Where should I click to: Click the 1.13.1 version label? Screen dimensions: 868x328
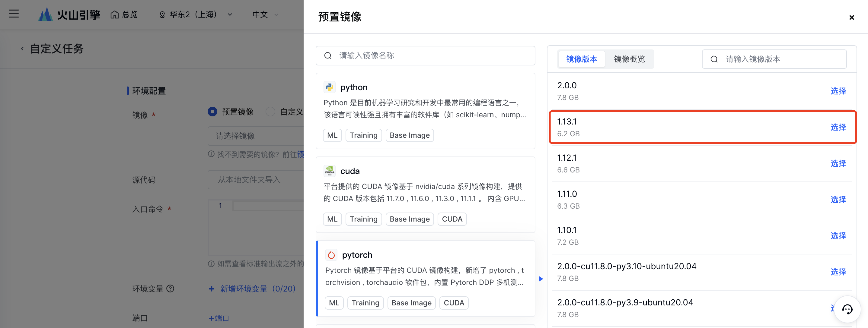(x=566, y=121)
